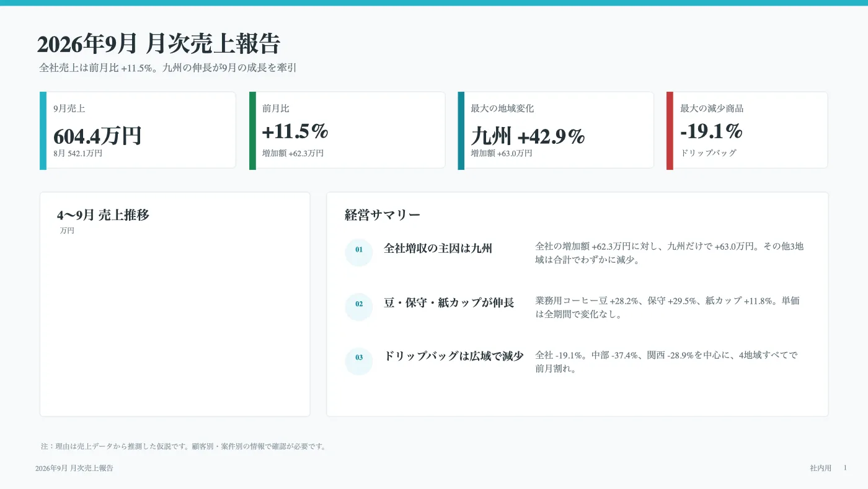The image size is (868, 489).
Task: Click the green accent bar on 前月比 card
Action: coord(252,130)
